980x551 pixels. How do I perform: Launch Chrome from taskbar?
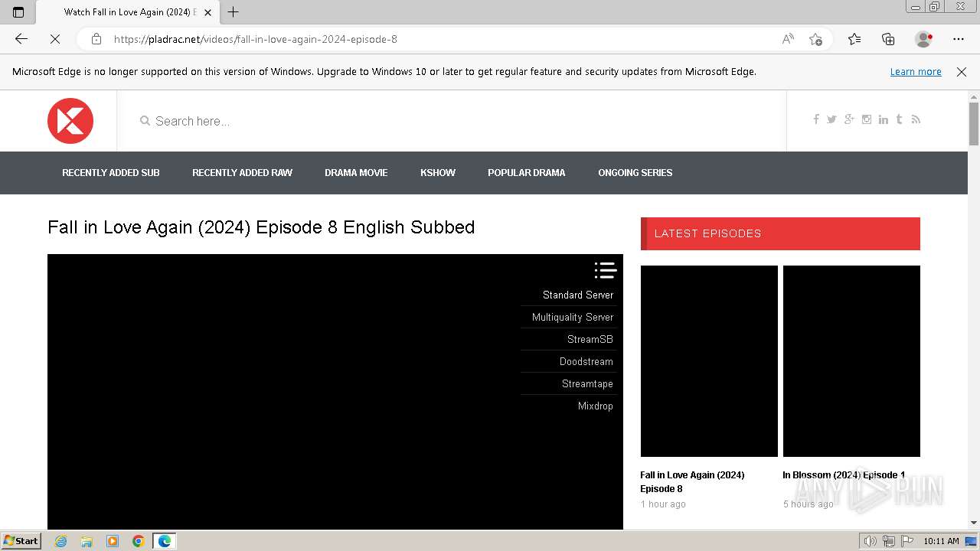point(138,541)
